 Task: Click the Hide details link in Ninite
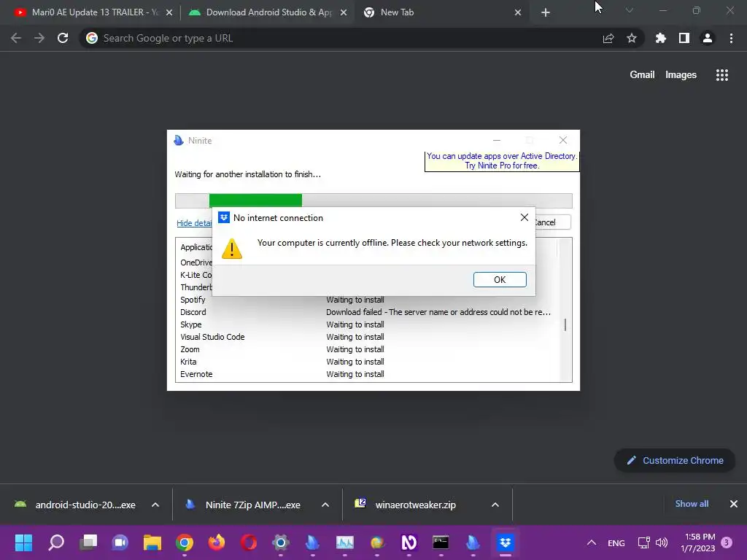click(x=194, y=223)
